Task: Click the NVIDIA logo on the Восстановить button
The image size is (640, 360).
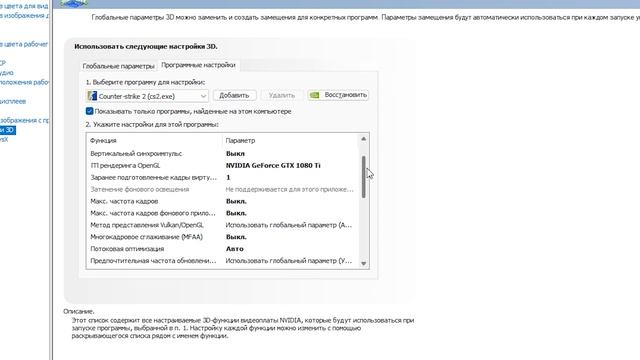Action: click(314, 95)
